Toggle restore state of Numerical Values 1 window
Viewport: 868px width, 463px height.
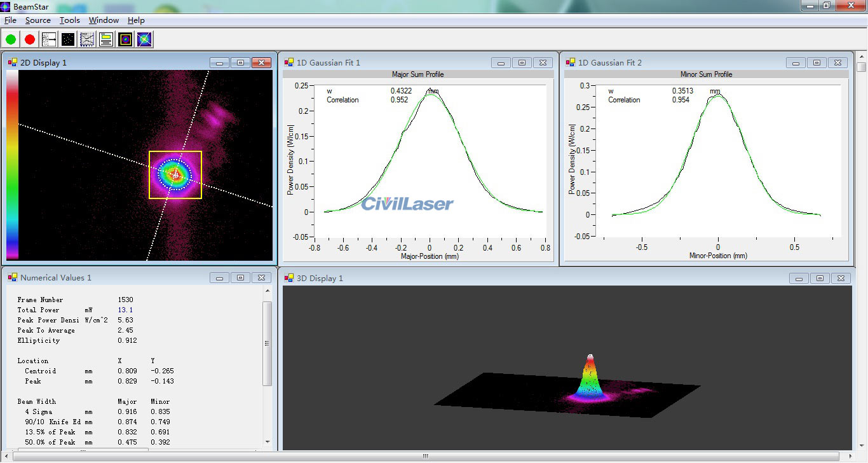[240, 277]
